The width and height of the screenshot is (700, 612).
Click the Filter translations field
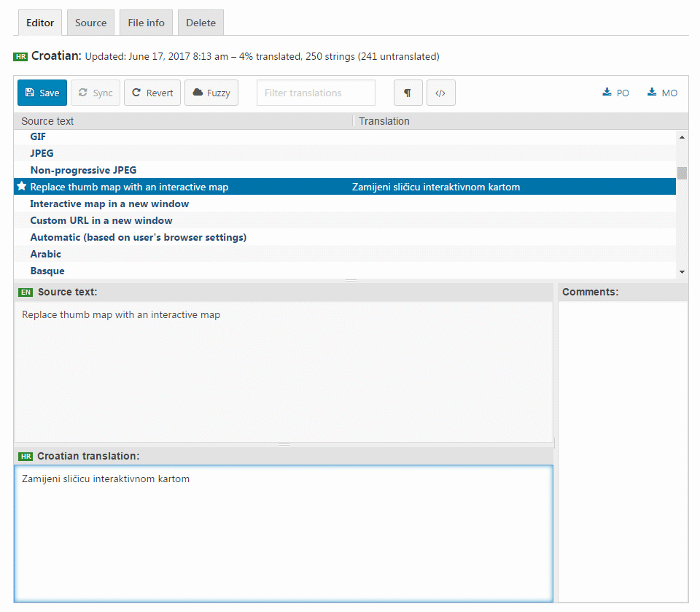coord(315,93)
